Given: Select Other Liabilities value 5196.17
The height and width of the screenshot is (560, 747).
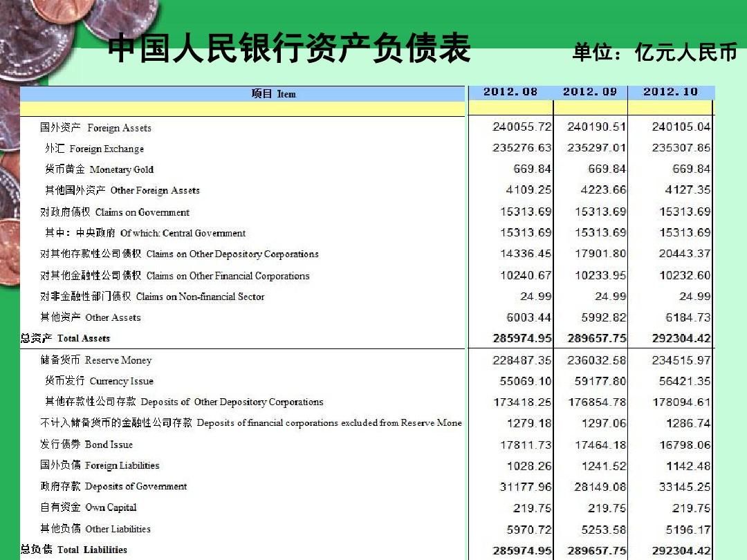Looking at the screenshot, I should coord(688,530).
